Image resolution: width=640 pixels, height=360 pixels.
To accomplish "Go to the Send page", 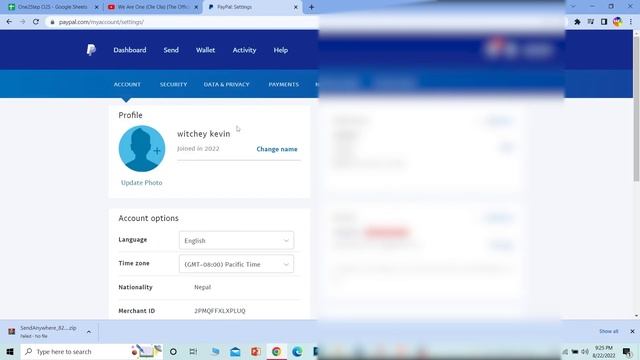I will point(171,50).
